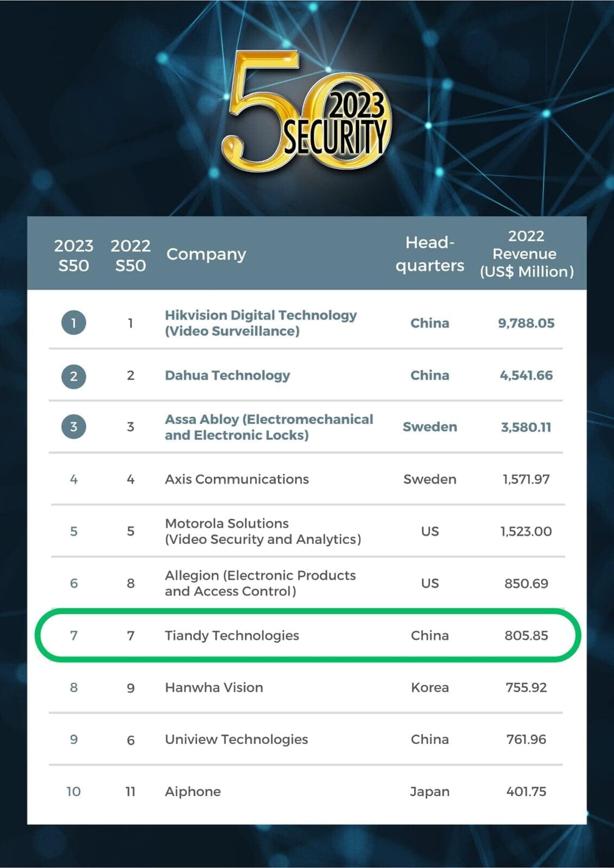Click Uniview Technologies revenue 761.96
This screenshot has width=614, height=868.
pyautogui.click(x=526, y=739)
